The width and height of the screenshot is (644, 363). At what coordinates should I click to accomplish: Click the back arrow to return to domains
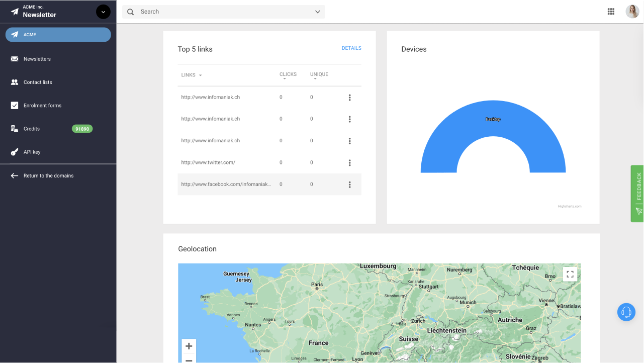click(x=14, y=175)
